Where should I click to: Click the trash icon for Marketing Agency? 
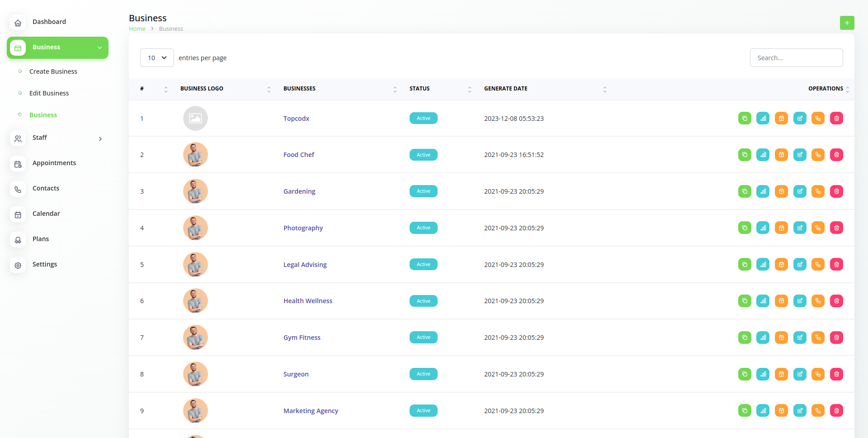(x=836, y=411)
